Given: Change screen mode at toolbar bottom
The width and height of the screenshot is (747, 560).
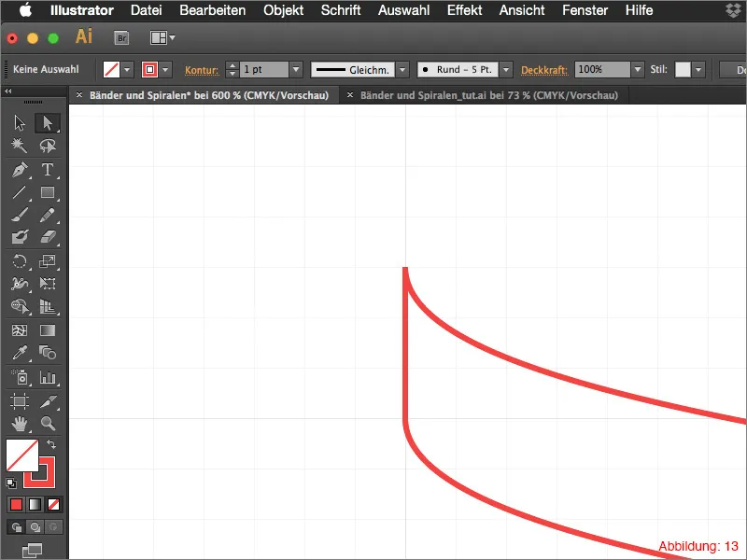Looking at the screenshot, I should tap(33, 551).
